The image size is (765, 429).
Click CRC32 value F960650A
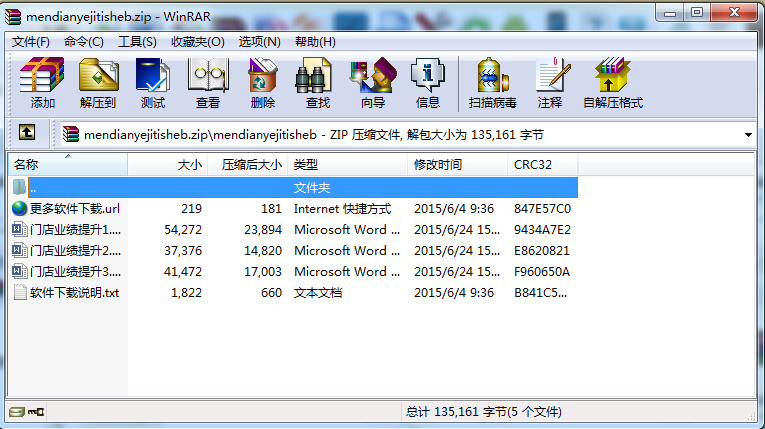(x=542, y=272)
